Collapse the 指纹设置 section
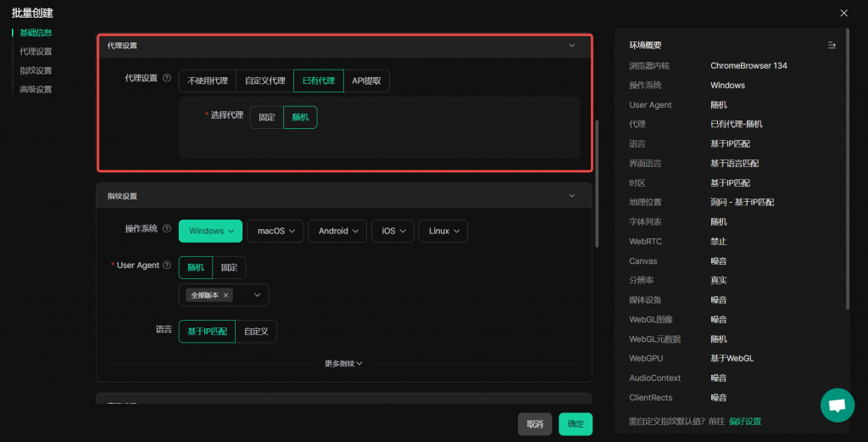 tap(571, 196)
